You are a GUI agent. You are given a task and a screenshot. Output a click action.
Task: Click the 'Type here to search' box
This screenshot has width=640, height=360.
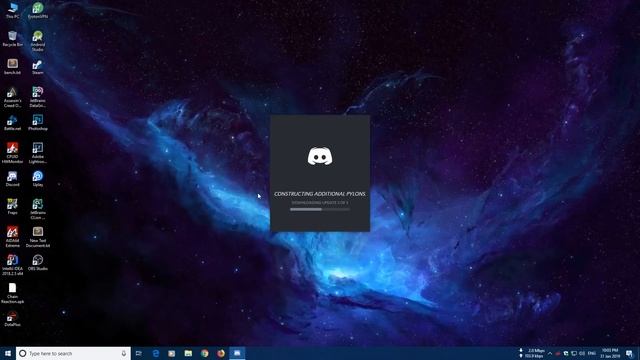click(73, 353)
